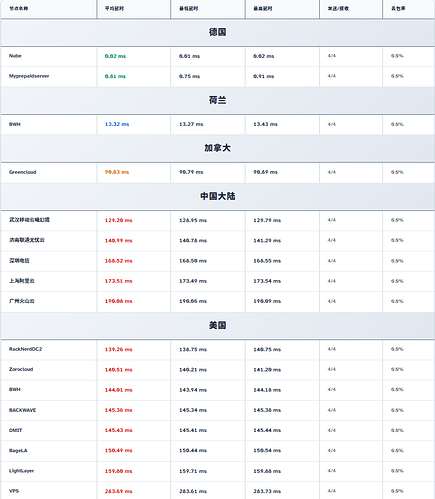Click VPS row's red average latency value
435x499 pixels.
coord(119,491)
